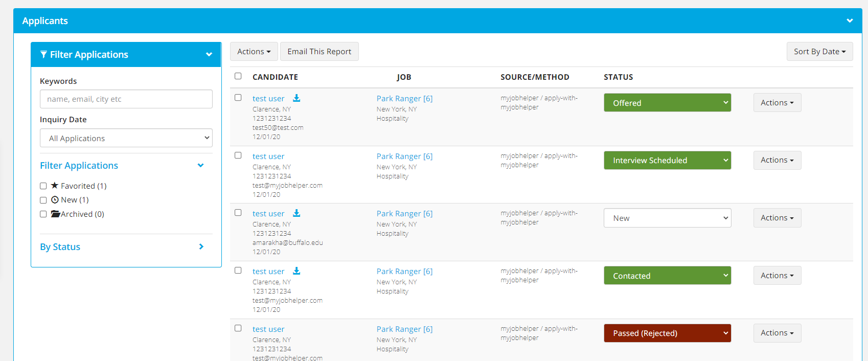
Task: Download resume icon in Contacted status row
Action: [x=296, y=271]
